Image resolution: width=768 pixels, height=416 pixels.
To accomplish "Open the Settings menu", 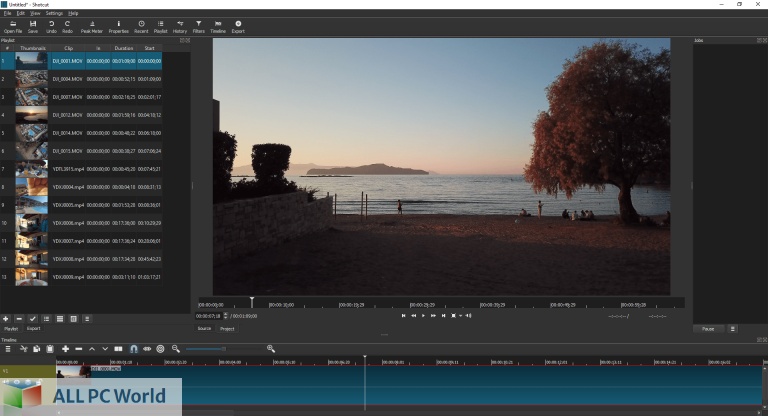I will click(54, 13).
